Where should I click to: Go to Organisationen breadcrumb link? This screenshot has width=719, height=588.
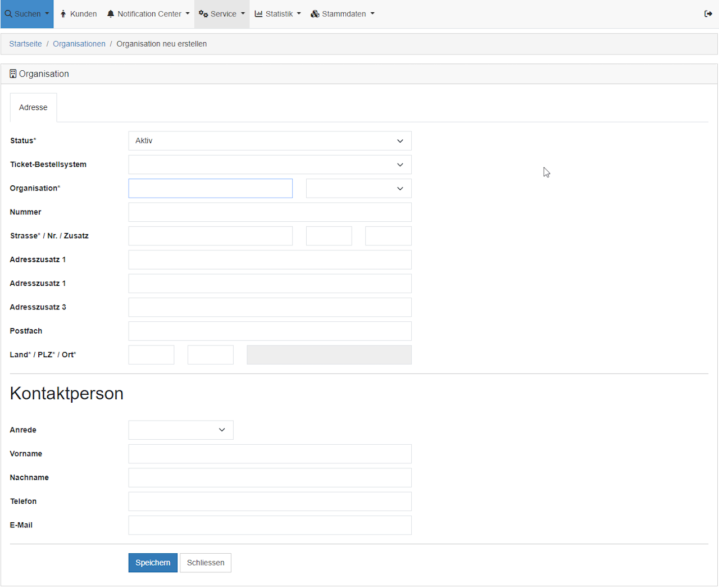(79, 44)
